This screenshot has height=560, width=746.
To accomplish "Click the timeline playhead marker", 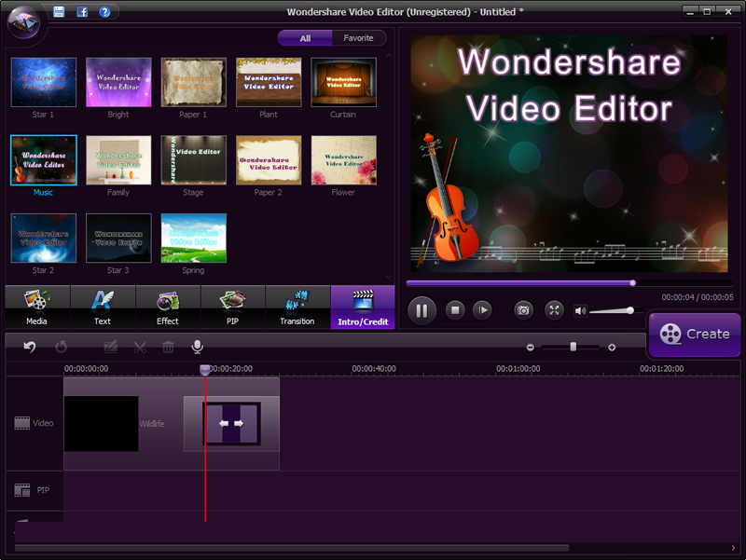I will 205,369.
